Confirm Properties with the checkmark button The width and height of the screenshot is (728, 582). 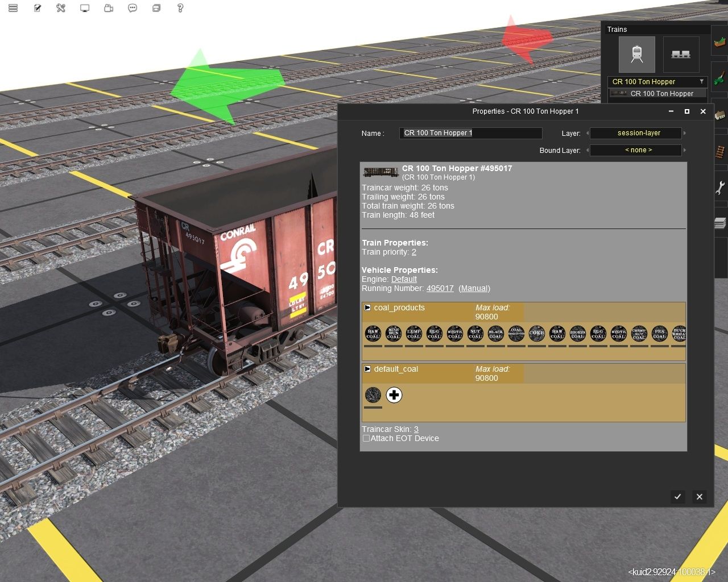677,497
